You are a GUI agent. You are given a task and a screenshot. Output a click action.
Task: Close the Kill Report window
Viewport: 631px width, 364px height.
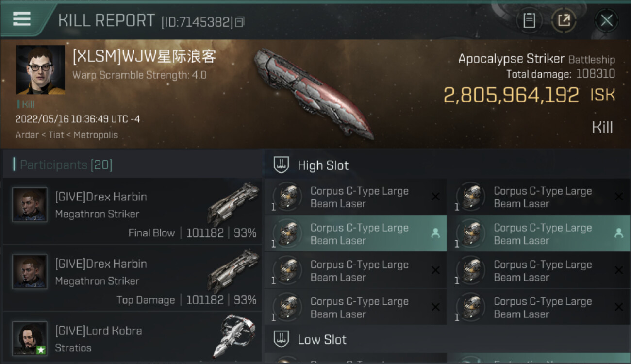tap(606, 20)
